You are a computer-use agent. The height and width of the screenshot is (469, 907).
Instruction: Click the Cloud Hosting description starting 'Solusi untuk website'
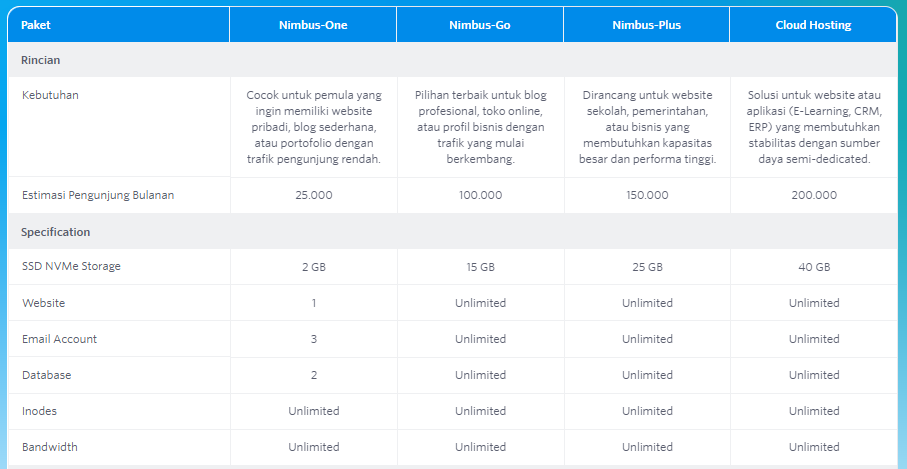[814, 127]
